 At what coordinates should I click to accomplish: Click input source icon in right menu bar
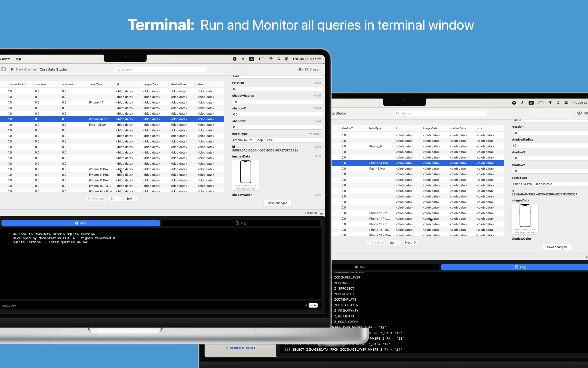(531, 103)
